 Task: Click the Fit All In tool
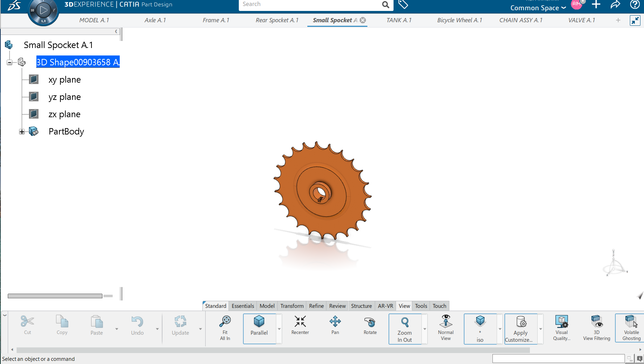coord(225,328)
